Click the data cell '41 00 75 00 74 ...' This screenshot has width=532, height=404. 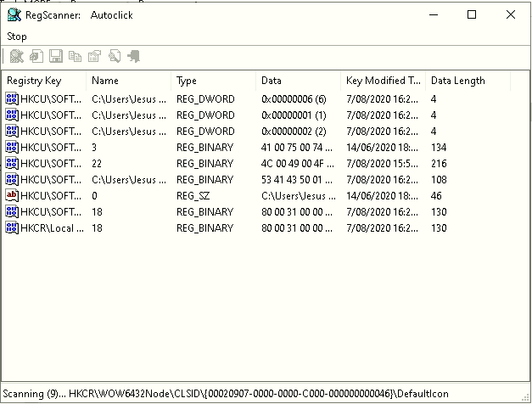tap(296, 148)
